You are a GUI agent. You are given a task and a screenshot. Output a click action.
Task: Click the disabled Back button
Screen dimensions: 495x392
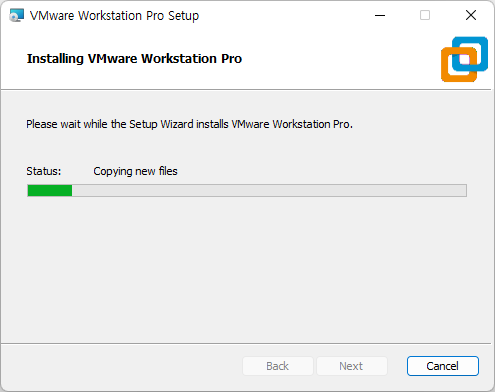click(x=278, y=366)
